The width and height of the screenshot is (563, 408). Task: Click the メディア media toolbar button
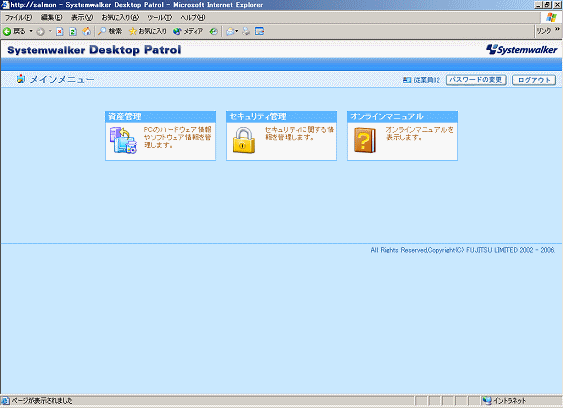pos(188,32)
